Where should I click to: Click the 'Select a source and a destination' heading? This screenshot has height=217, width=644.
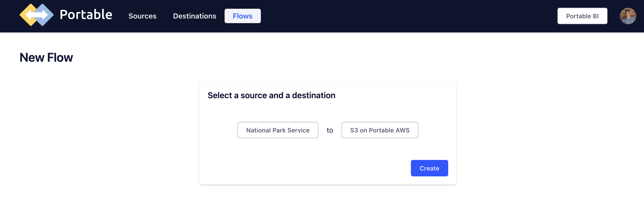point(271,95)
